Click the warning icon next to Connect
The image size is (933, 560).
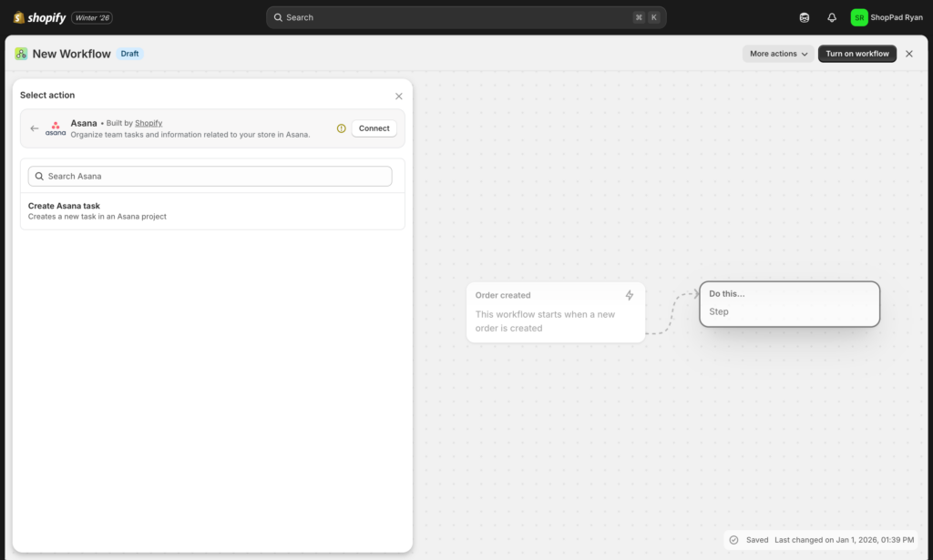tap(340, 128)
